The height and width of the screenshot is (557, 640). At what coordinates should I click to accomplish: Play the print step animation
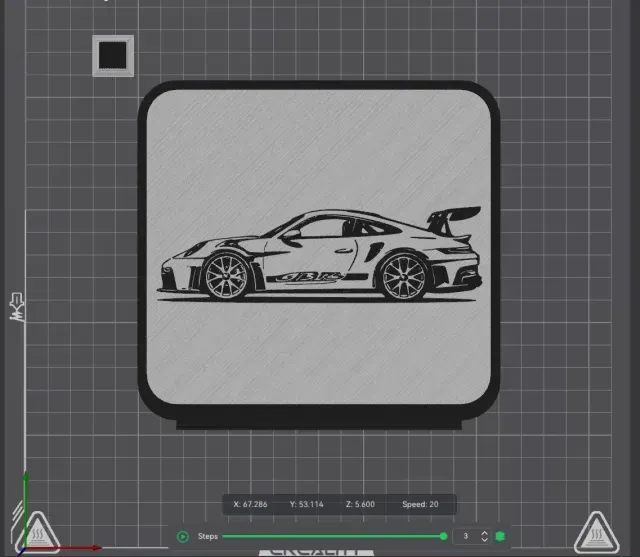183,536
